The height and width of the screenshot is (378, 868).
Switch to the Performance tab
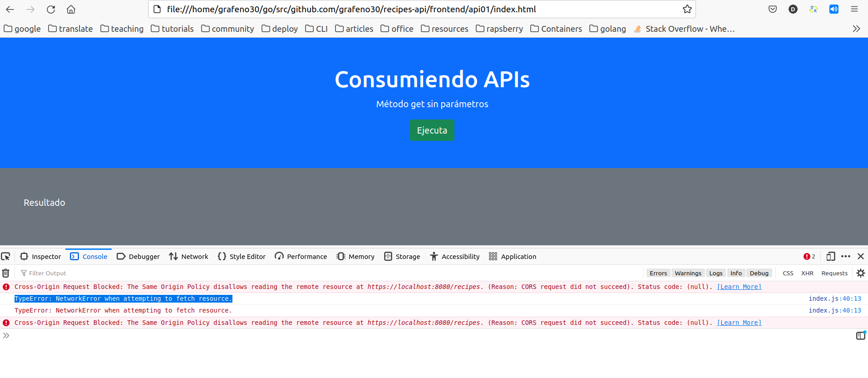(301, 257)
